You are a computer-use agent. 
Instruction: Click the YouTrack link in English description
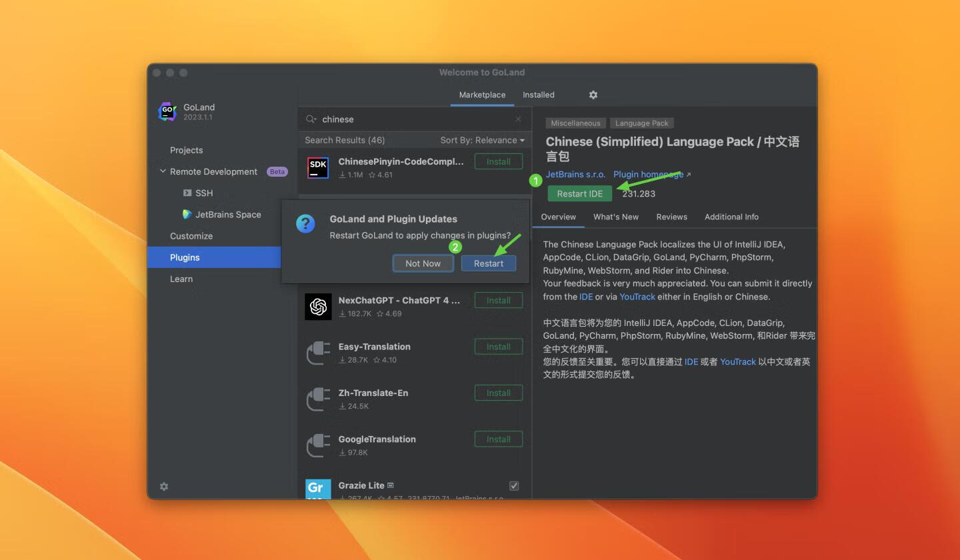click(x=637, y=297)
